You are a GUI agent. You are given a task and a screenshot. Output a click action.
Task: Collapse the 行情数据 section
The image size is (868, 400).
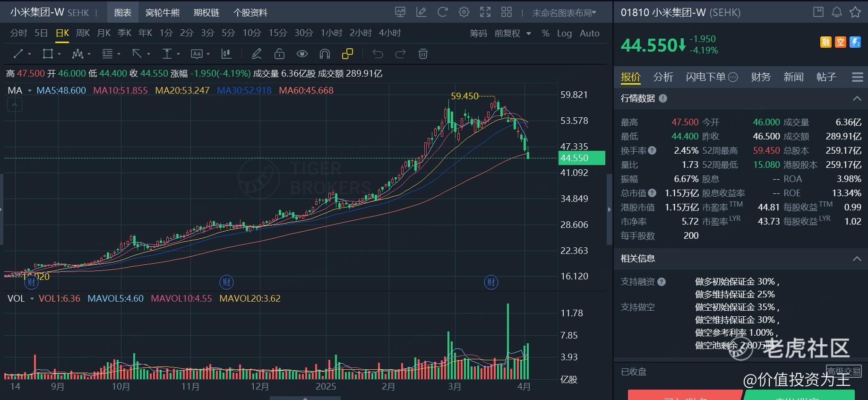coord(856,98)
